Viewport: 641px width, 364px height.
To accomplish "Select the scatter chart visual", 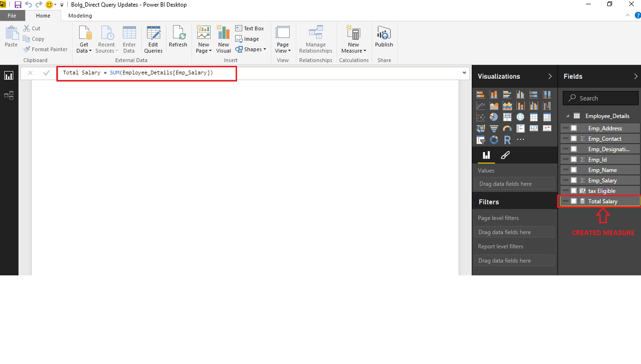I will tap(480, 117).
